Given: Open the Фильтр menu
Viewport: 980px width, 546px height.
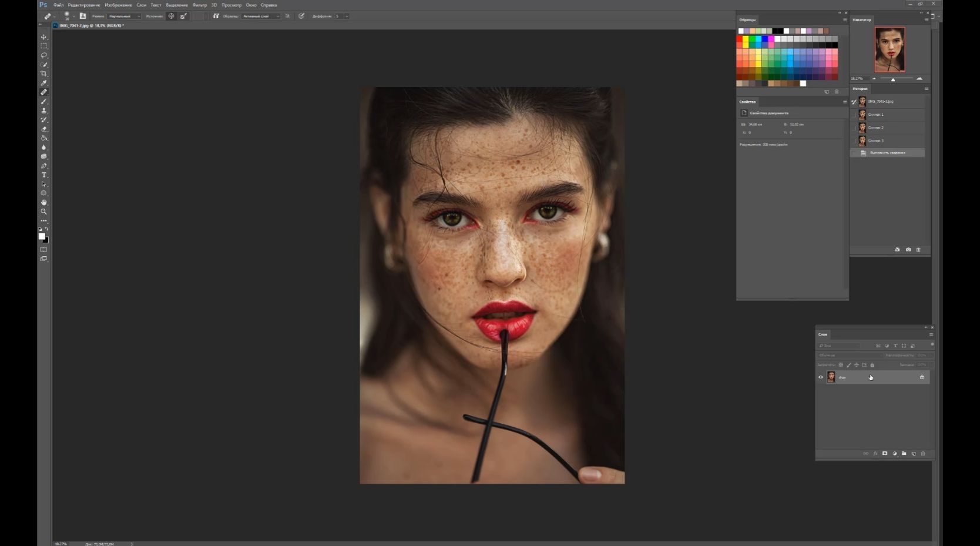Looking at the screenshot, I should click(x=200, y=5).
